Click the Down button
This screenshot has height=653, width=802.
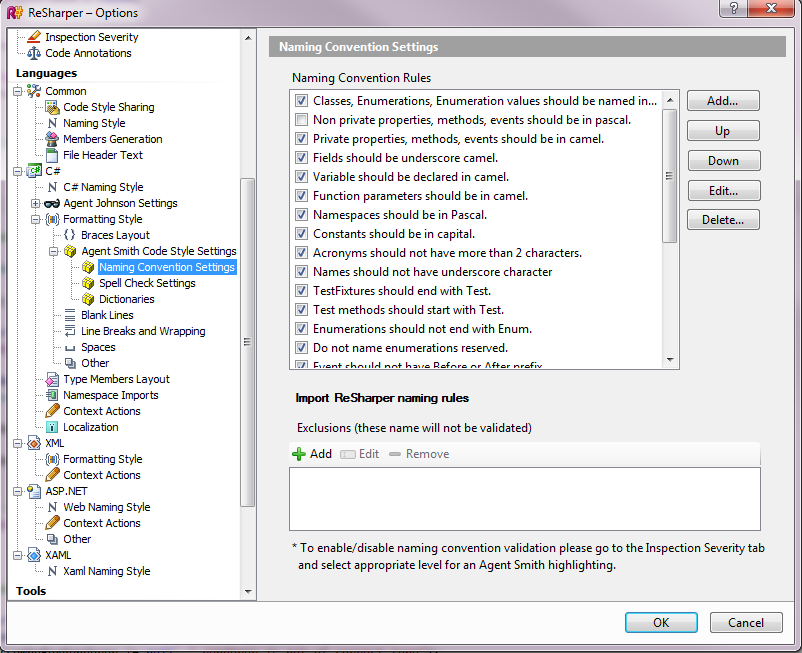(723, 161)
